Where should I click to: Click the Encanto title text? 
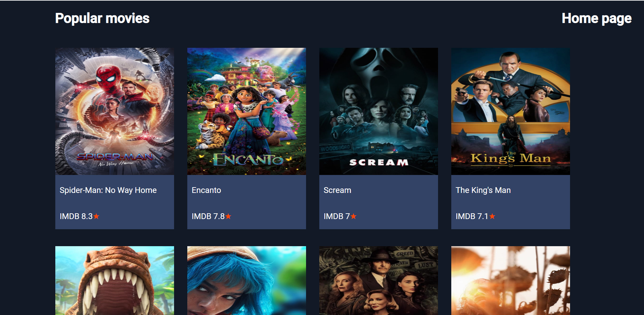pos(206,190)
